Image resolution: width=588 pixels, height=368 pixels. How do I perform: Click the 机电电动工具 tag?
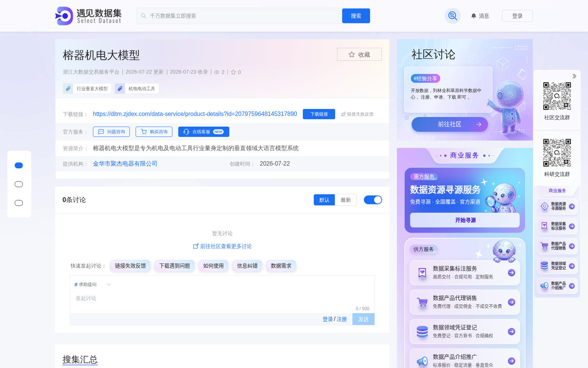(x=137, y=89)
